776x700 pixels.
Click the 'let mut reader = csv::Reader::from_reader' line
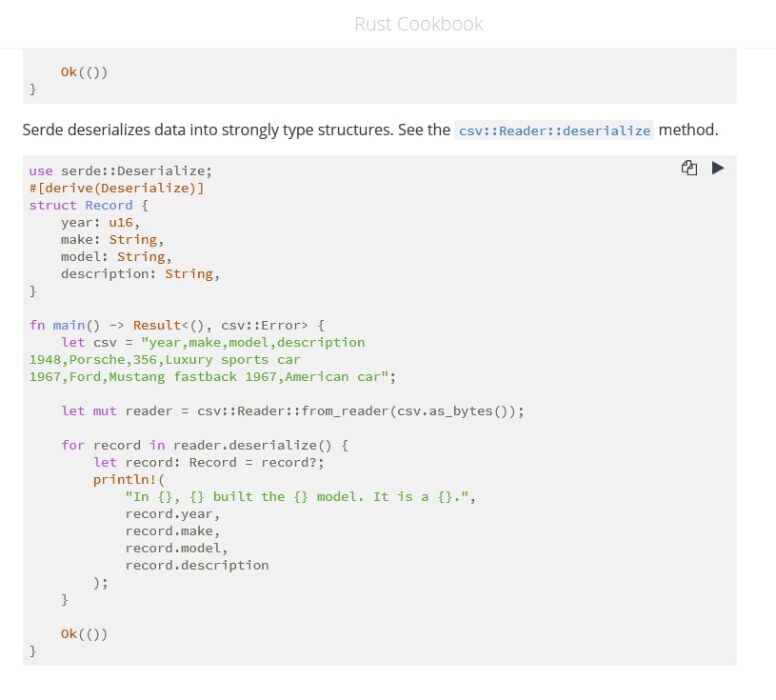[x=292, y=410]
